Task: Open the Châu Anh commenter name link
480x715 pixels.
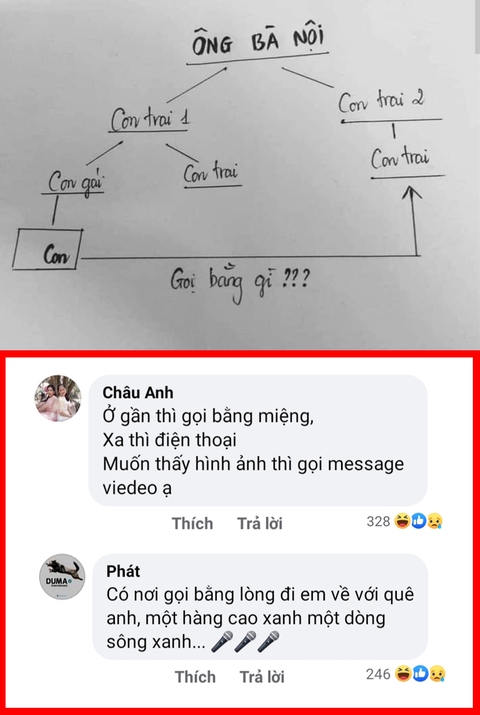Action: [x=138, y=393]
